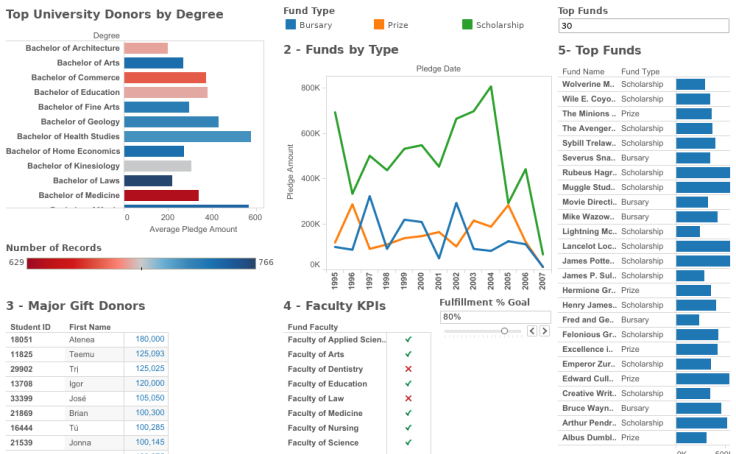
Task: Click Faculty of Science green checkmark
Action: [x=408, y=442]
